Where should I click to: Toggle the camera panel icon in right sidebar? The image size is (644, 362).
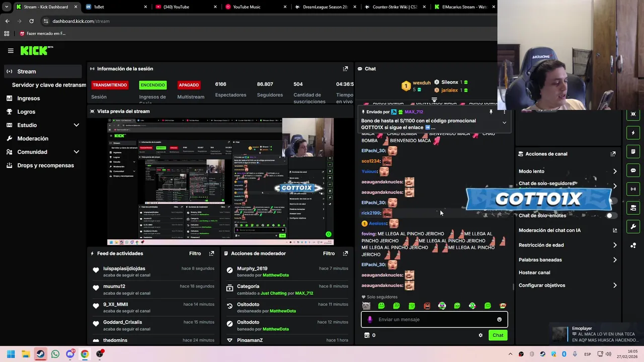[x=633, y=208]
